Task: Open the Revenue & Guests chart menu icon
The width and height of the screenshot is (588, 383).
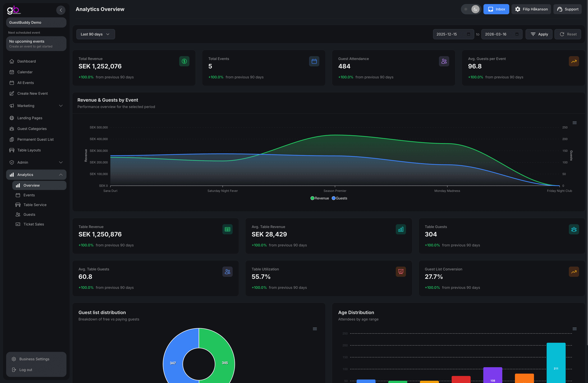Action: pos(575,122)
